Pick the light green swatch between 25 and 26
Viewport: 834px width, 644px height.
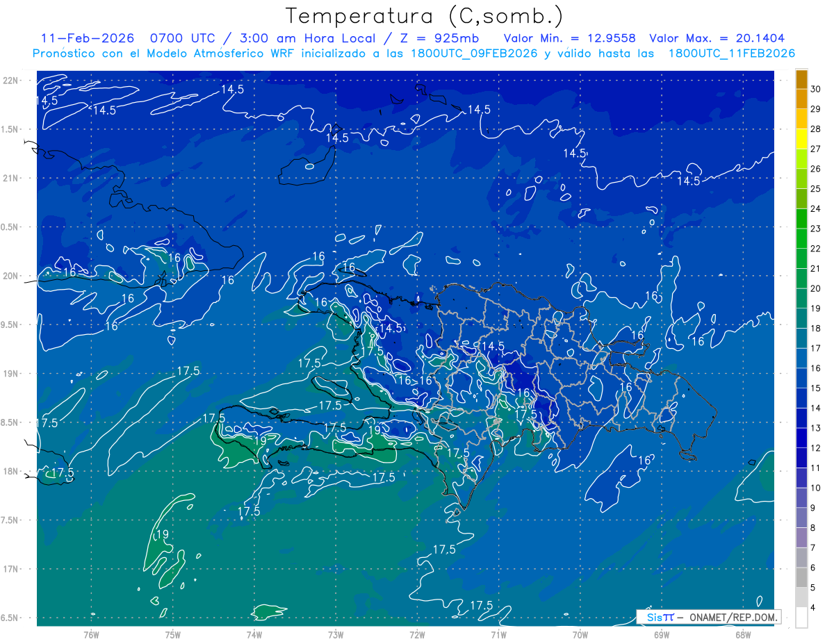coord(801,179)
